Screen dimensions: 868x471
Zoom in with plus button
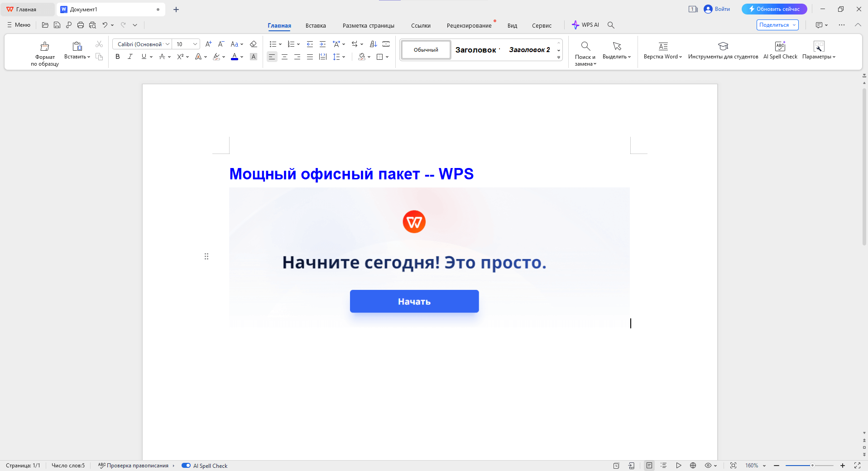[843, 466]
